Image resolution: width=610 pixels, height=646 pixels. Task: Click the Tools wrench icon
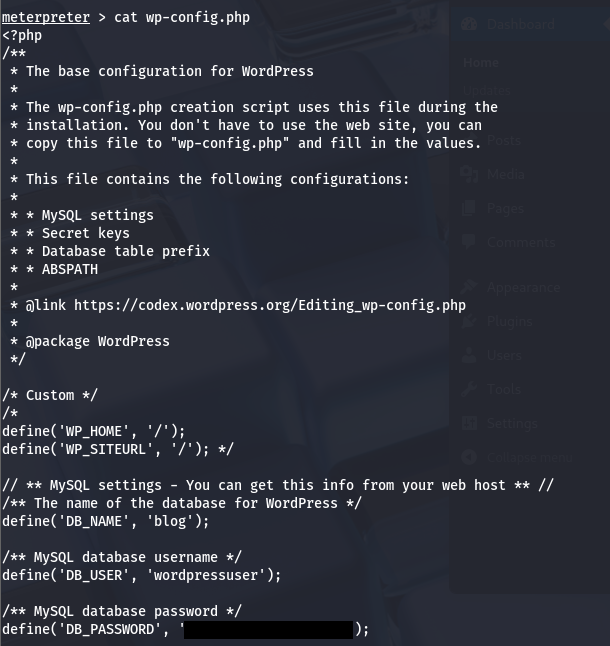coord(470,390)
